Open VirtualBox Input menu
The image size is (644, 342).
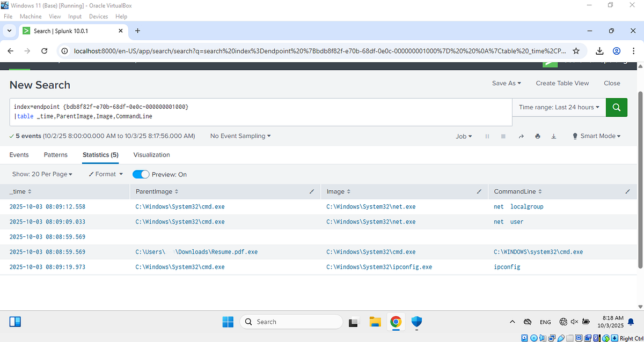coord(75,17)
